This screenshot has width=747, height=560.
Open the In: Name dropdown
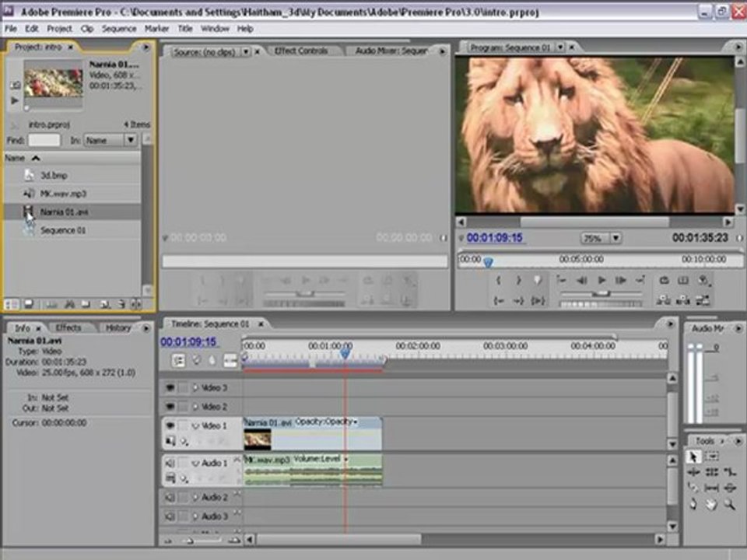pos(130,140)
